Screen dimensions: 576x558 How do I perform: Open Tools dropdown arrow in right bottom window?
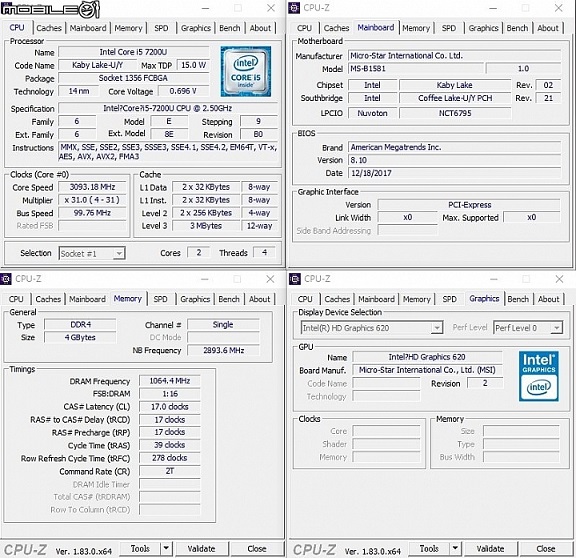point(455,548)
